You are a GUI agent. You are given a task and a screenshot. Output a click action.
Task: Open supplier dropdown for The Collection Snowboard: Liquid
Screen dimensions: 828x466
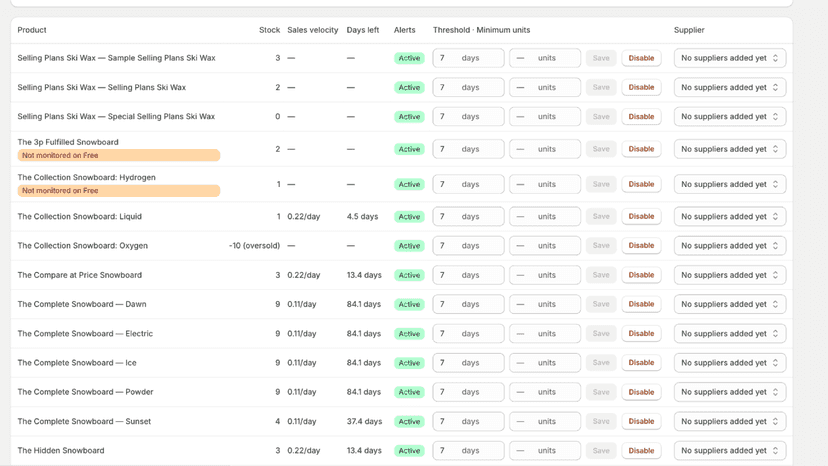[x=730, y=217]
